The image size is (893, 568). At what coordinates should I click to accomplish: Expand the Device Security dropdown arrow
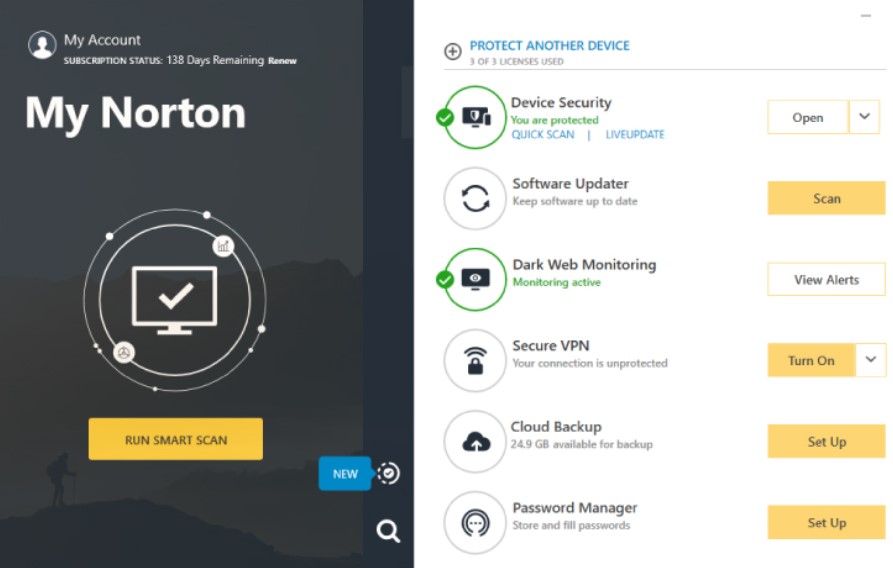[x=865, y=117]
